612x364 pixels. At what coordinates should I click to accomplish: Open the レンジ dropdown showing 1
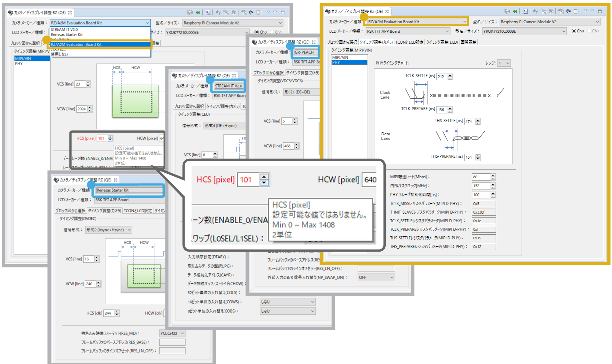504,63
